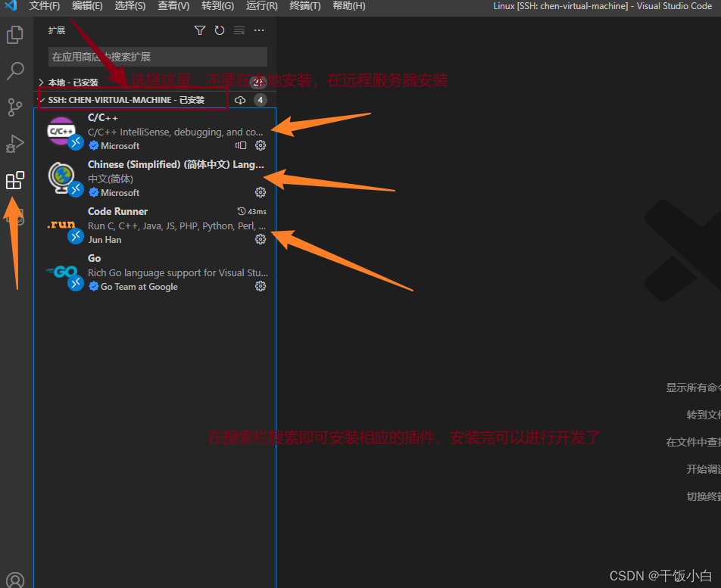Refresh the extensions list
The width and height of the screenshot is (721, 588).
point(220,30)
